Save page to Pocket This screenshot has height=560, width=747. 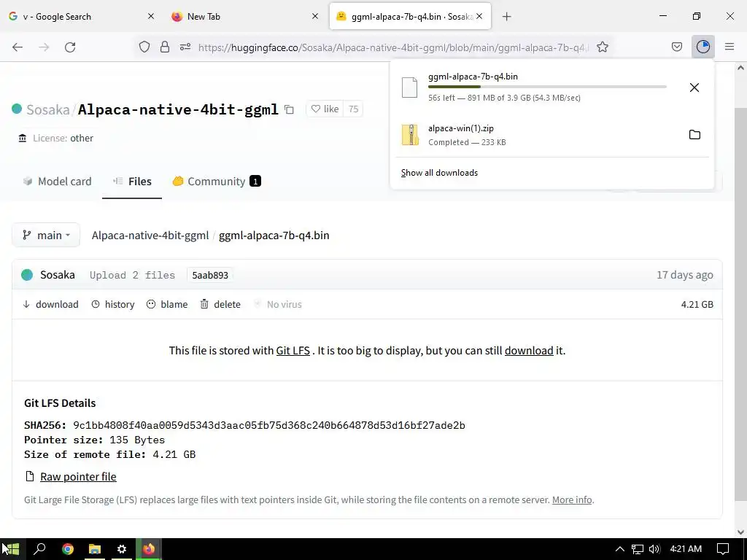pyautogui.click(x=676, y=47)
